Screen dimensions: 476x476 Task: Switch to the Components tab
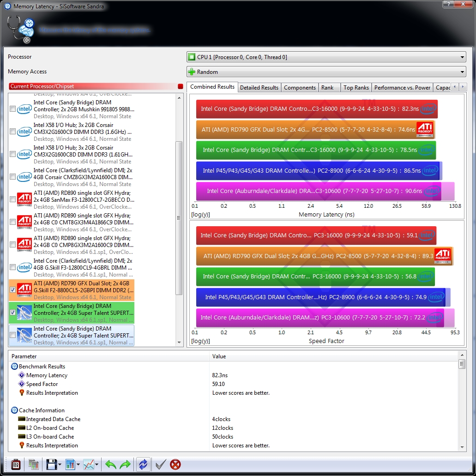[x=300, y=88]
